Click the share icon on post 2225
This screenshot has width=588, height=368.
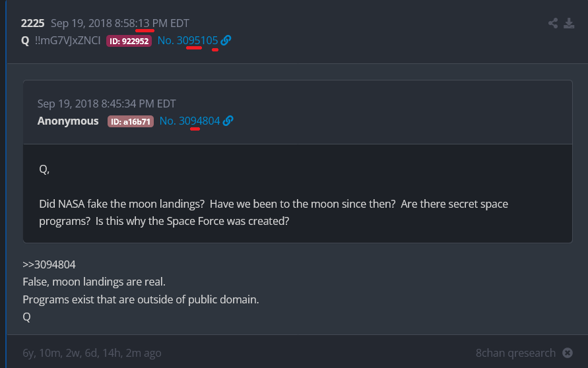[x=553, y=24]
